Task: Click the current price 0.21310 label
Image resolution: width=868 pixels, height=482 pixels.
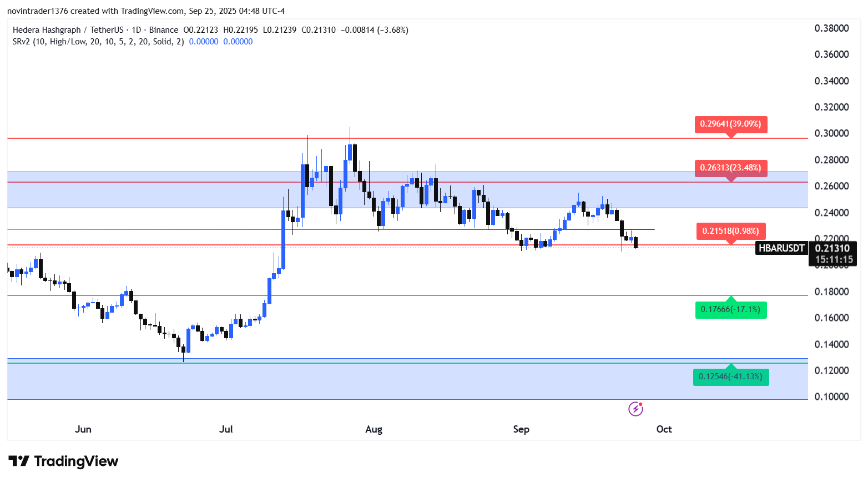Action: pos(832,248)
